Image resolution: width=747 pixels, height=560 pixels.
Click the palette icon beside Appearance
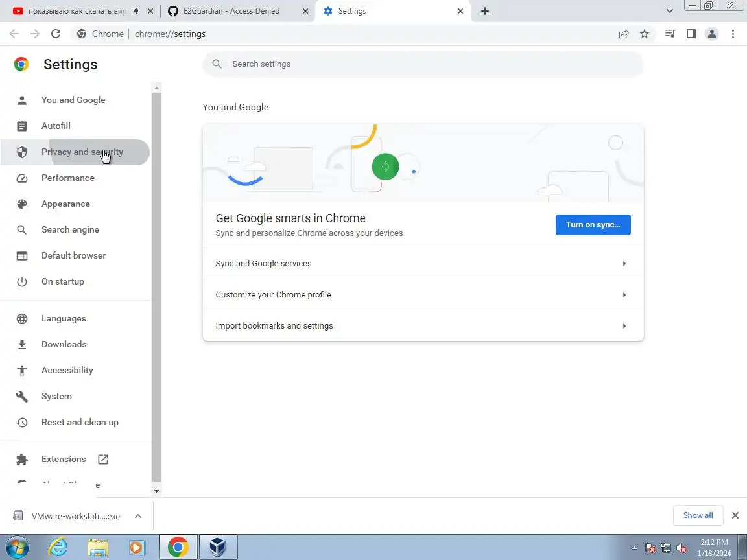22,204
